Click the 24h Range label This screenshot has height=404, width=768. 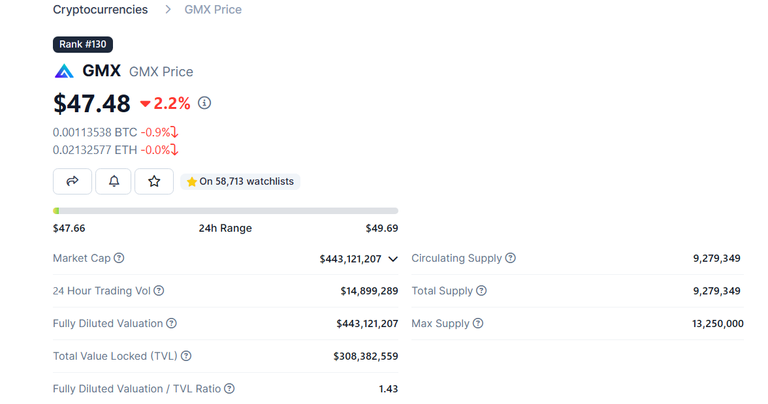click(x=225, y=229)
